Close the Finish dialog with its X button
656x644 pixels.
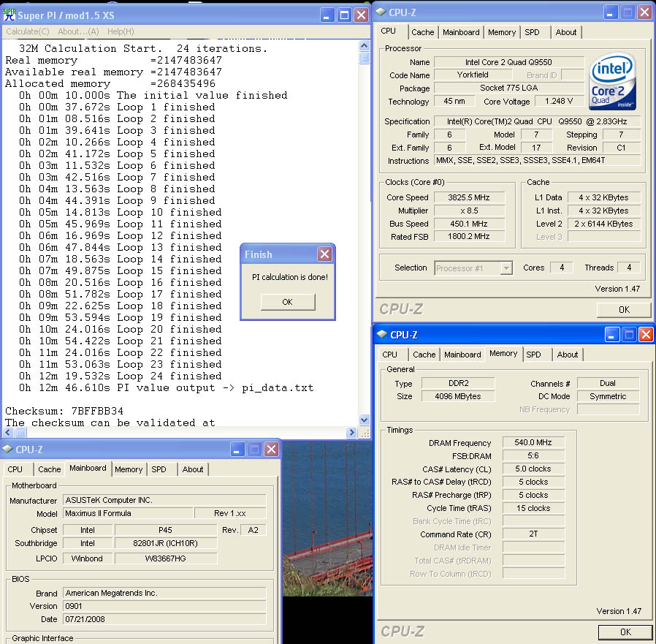[x=324, y=254]
